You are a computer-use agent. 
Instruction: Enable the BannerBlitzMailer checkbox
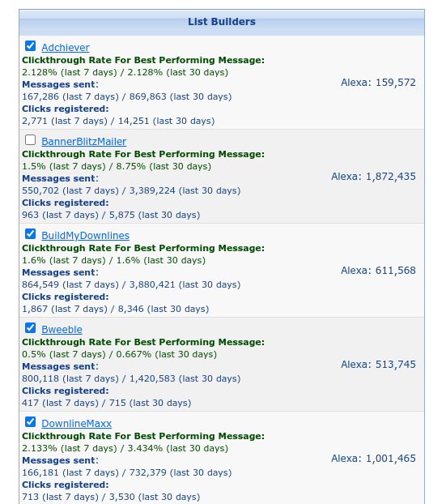[30, 140]
